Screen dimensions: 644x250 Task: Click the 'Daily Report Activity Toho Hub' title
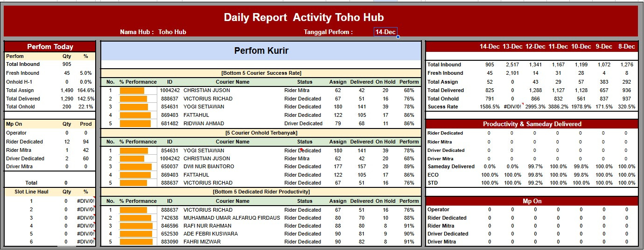click(304, 18)
